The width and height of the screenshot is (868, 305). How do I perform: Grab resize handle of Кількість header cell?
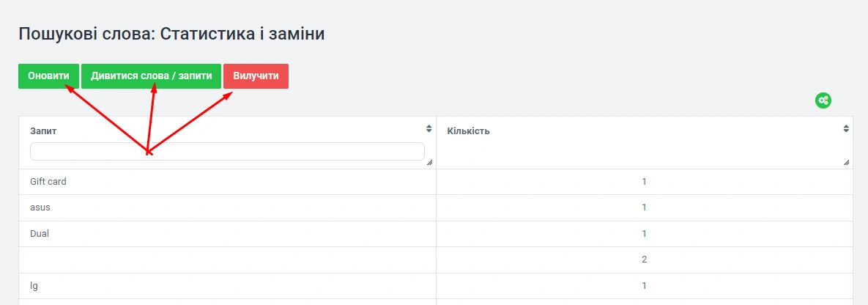tap(847, 162)
